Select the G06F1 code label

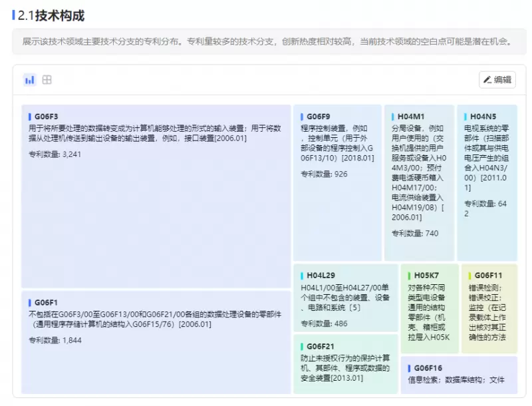click(46, 302)
